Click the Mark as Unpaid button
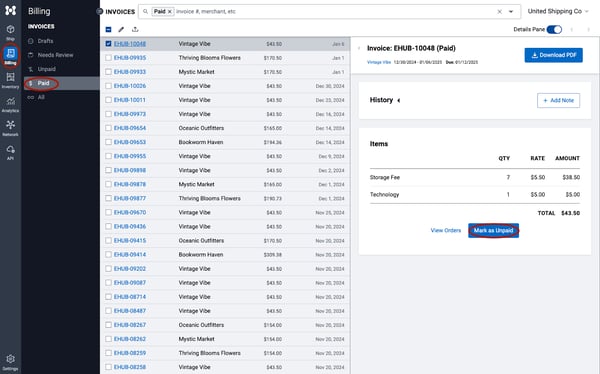Screen dimensions: 600x374 493,230
